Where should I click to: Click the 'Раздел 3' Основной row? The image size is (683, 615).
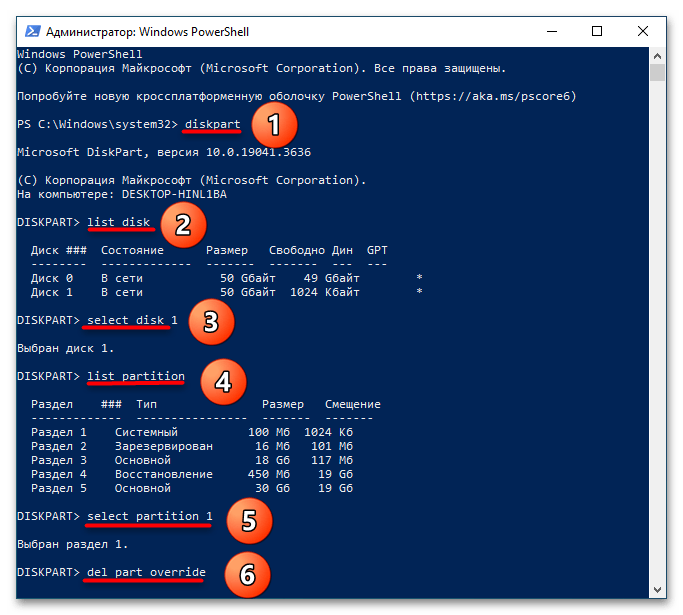192,460
